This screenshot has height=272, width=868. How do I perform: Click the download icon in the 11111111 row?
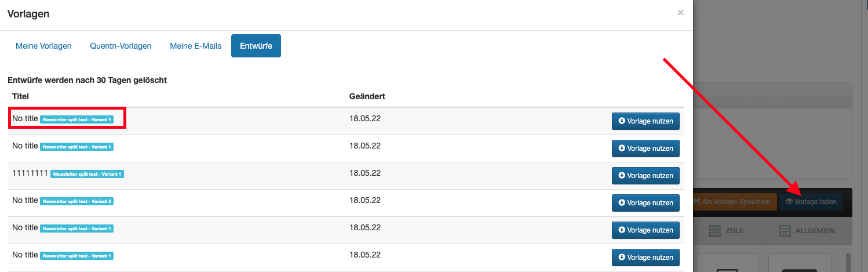click(x=622, y=176)
